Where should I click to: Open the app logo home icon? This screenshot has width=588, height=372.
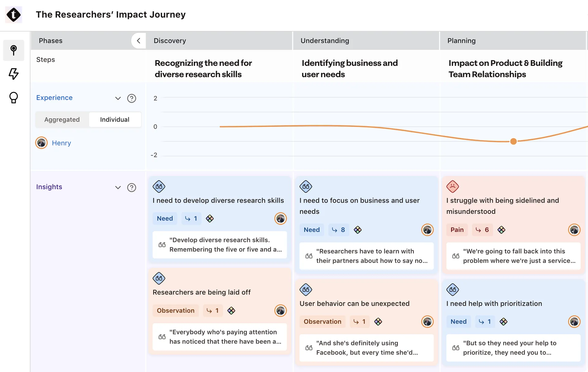click(x=14, y=15)
